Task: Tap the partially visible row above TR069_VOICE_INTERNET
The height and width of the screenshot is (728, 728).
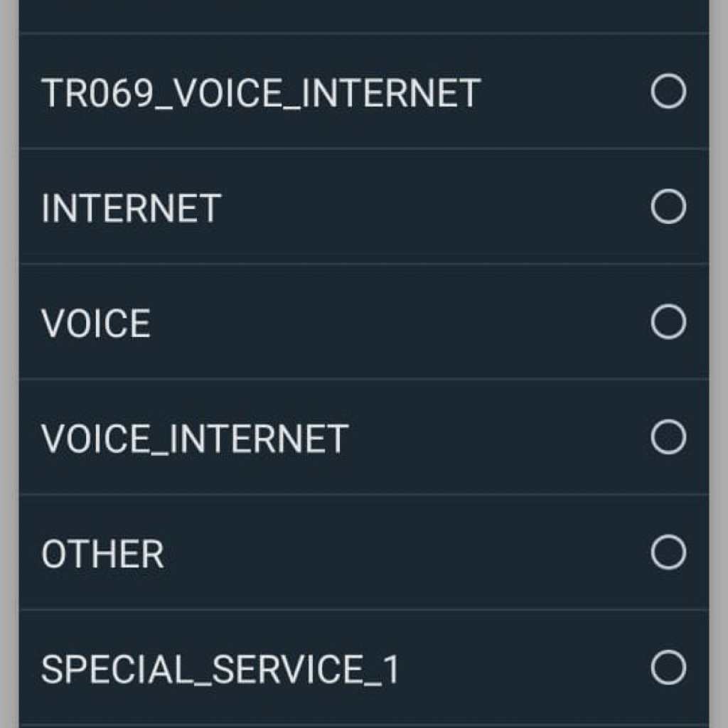Action: [355, 14]
